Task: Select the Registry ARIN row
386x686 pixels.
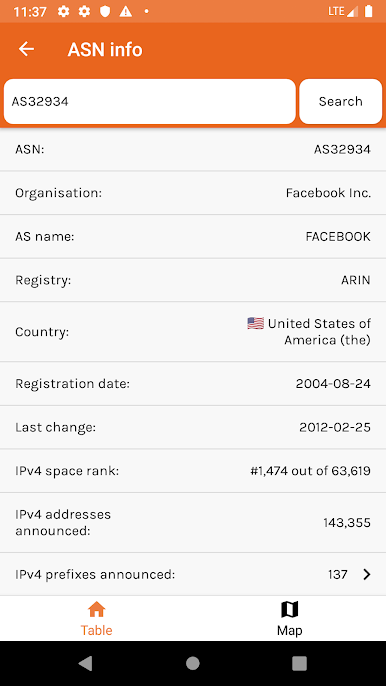Action: pos(193,280)
